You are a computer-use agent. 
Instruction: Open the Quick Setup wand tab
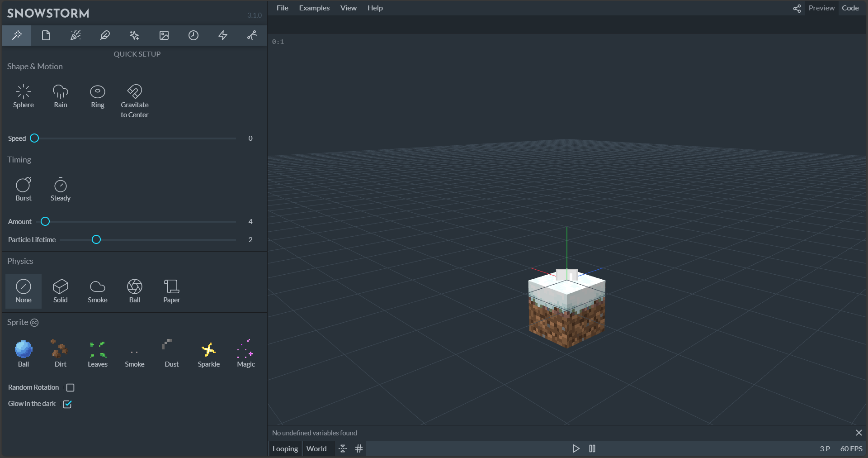(17, 35)
